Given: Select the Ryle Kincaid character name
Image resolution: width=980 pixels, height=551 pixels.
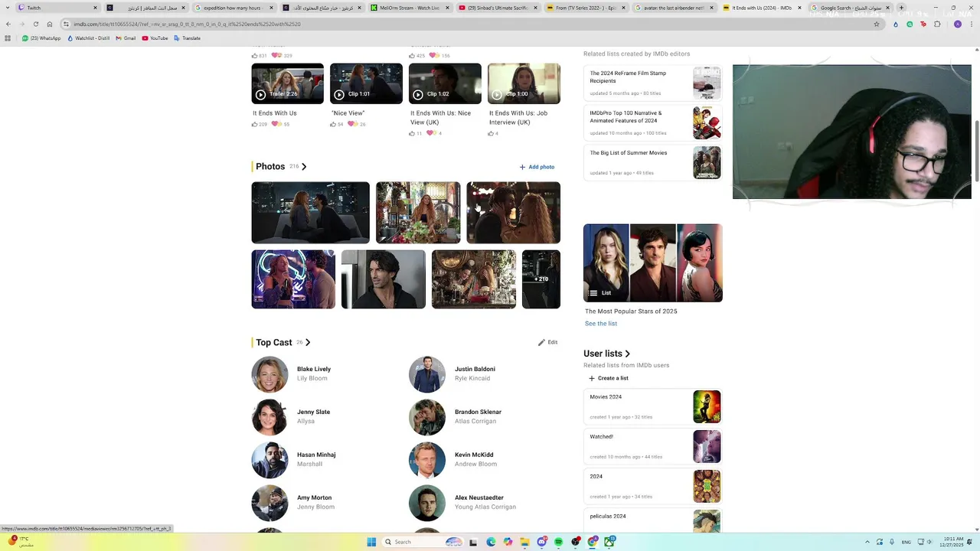Looking at the screenshot, I should pos(472,378).
